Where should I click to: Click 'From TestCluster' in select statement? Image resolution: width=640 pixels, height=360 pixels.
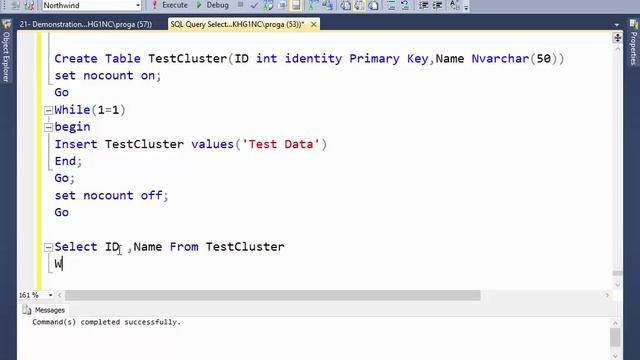227,247
